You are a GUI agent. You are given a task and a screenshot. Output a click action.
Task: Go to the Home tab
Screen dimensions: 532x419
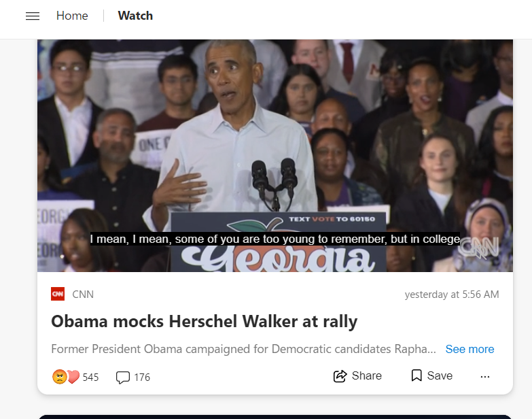point(72,16)
